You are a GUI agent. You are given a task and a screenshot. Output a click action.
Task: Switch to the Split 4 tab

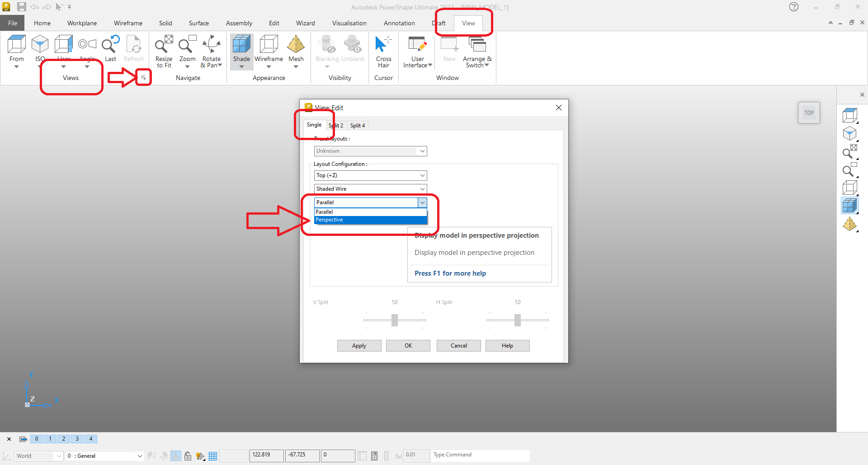[x=357, y=125]
